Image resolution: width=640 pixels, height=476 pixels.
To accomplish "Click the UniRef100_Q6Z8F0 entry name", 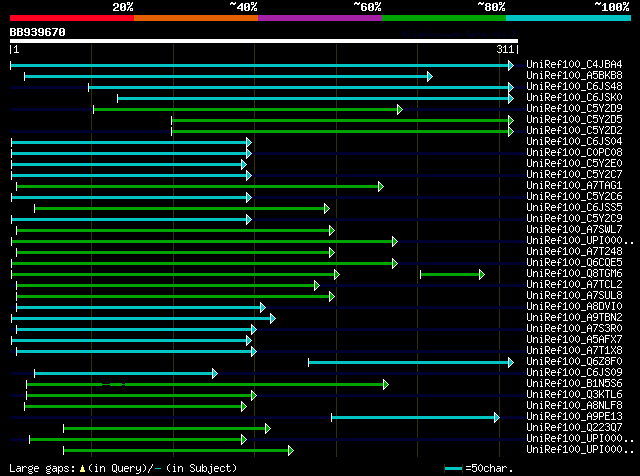I will coord(574,362).
